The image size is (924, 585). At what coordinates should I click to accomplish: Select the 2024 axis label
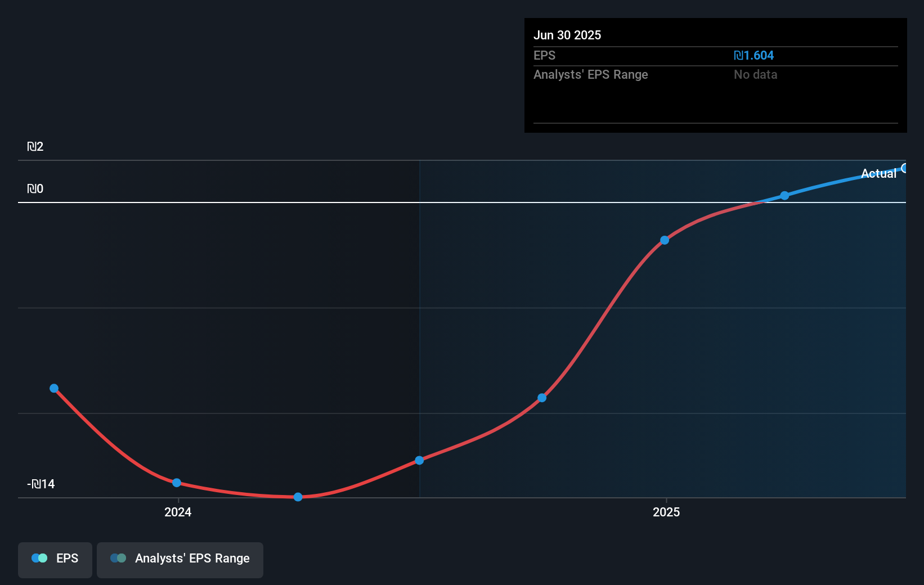177,512
